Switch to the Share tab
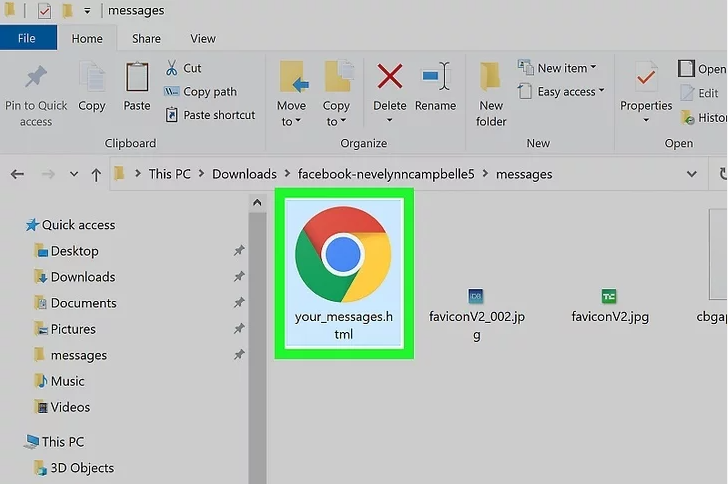728x484 pixels. coord(146,39)
